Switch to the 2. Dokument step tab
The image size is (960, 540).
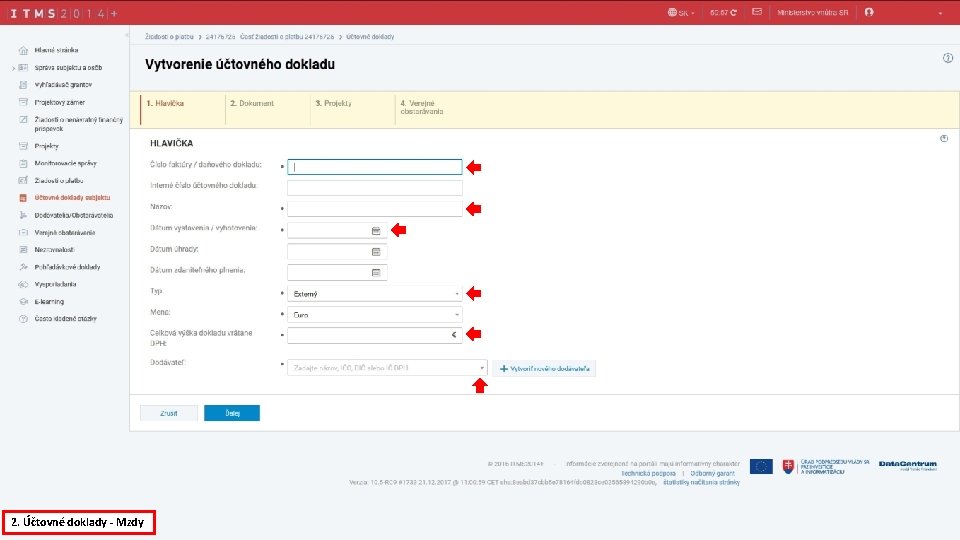252,103
